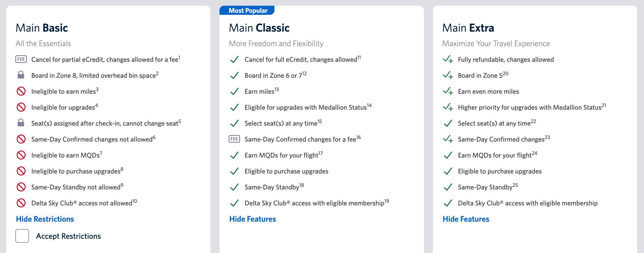Collapse Main Basic restrictions via Hide Restrictions

(x=45, y=219)
